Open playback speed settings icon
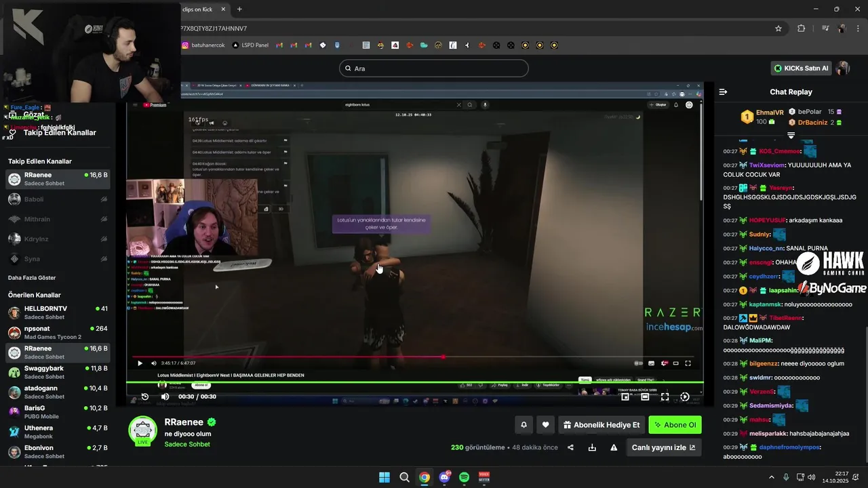 click(684, 397)
